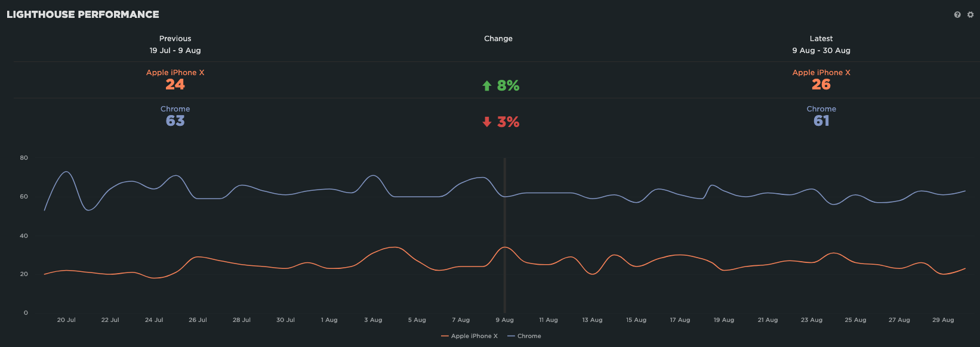Open the help question mark icon
980x347 pixels.
(x=957, y=15)
